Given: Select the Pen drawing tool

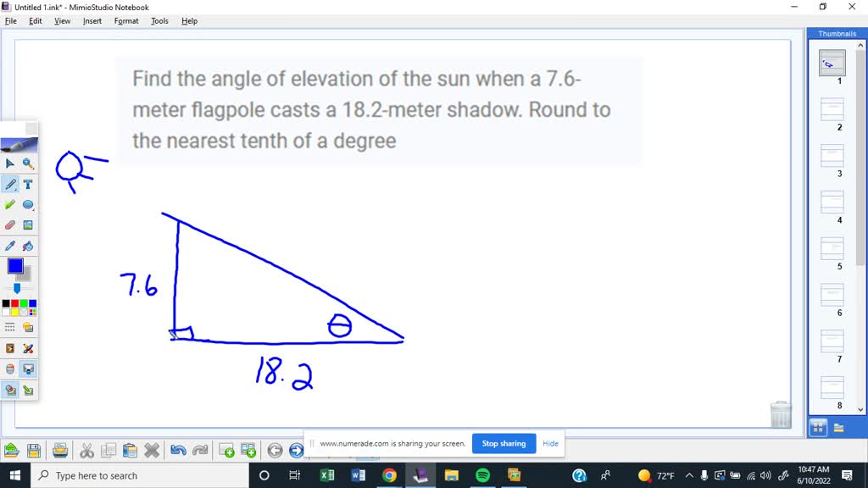Looking at the screenshot, I should click(10, 184).
